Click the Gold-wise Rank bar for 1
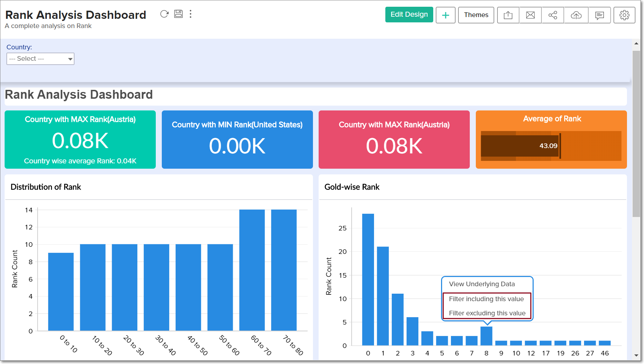The height and width of the screenshot is (364, 644). pyautogui.click(x=383, y=296)
